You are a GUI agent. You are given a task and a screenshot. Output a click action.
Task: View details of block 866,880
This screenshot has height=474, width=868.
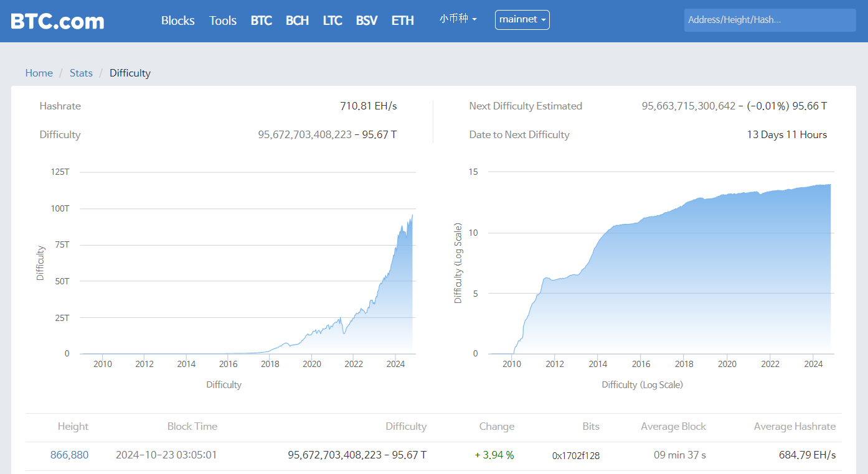pyautogui.click(x=69, y=455)
